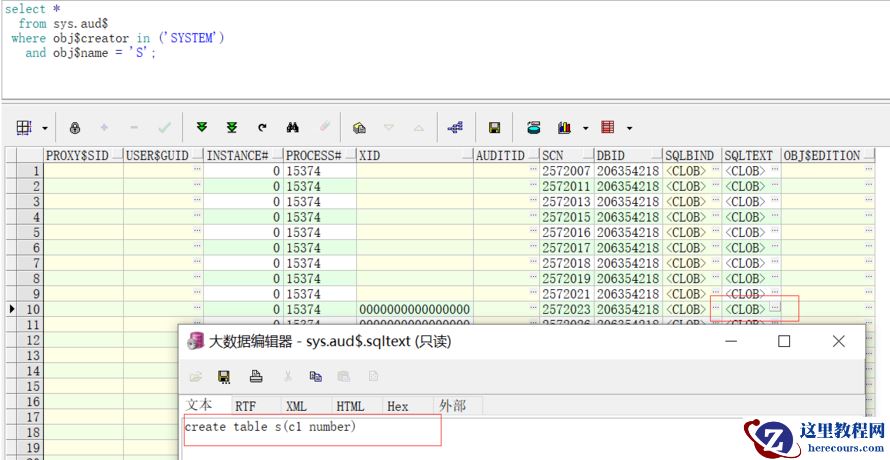Open SQLTEXT ellipsis button in row 10
This screenshot has width=890, height=460.
coord(775,307)
